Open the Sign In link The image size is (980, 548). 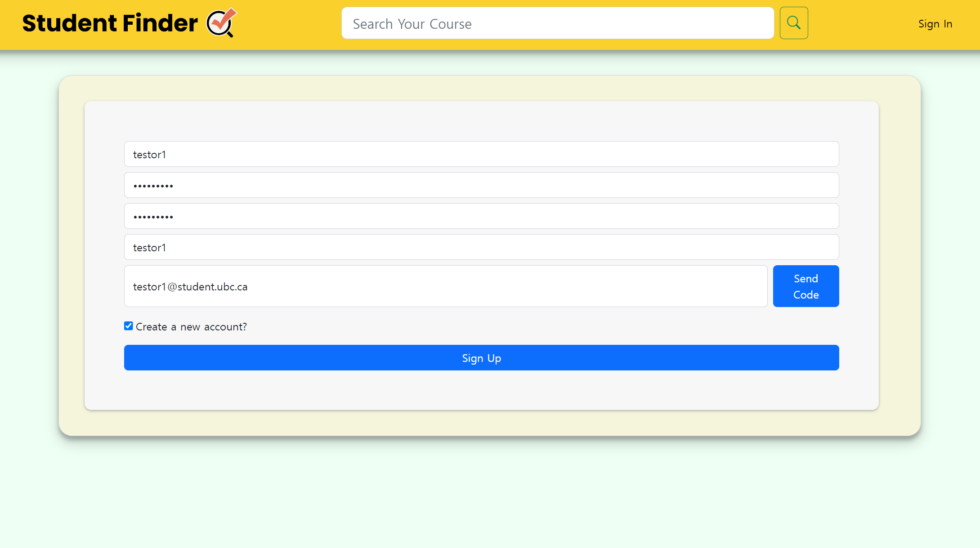pos(935,24)
